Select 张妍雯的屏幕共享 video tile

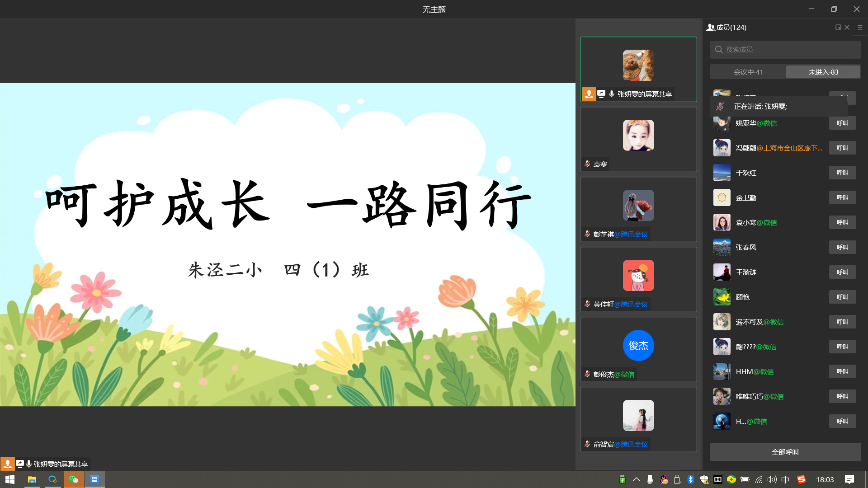638,69
